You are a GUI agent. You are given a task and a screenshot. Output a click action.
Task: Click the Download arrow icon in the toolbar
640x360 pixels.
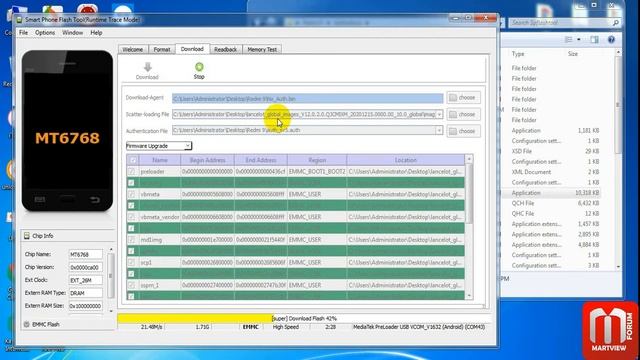[147, 67]
